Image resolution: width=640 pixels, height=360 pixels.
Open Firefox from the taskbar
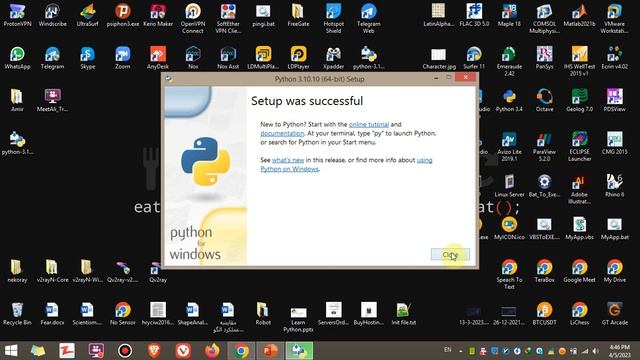212,351
